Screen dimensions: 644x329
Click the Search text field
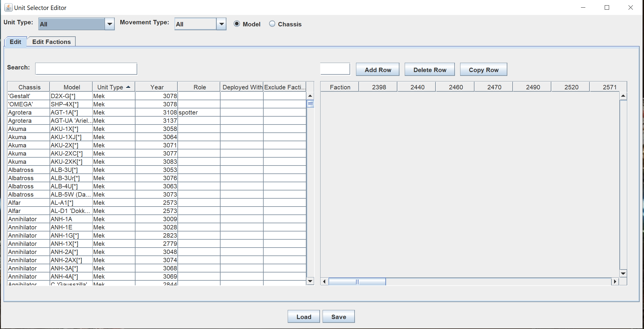coord(86,69)
